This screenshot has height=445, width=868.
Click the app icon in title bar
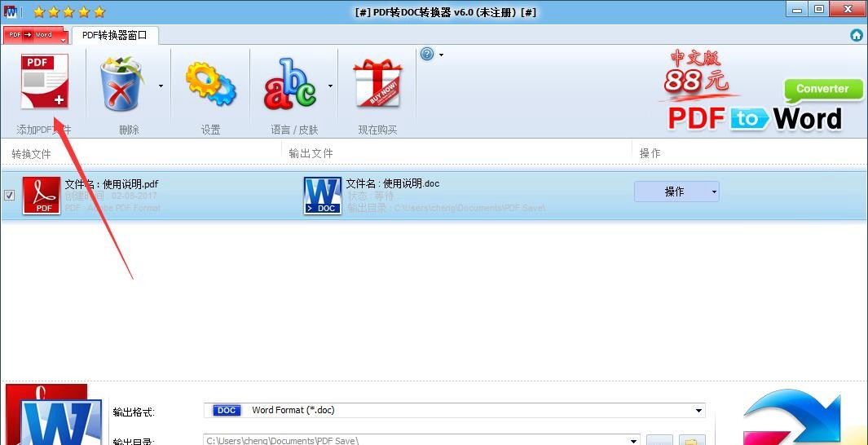[x=11, y=11]
